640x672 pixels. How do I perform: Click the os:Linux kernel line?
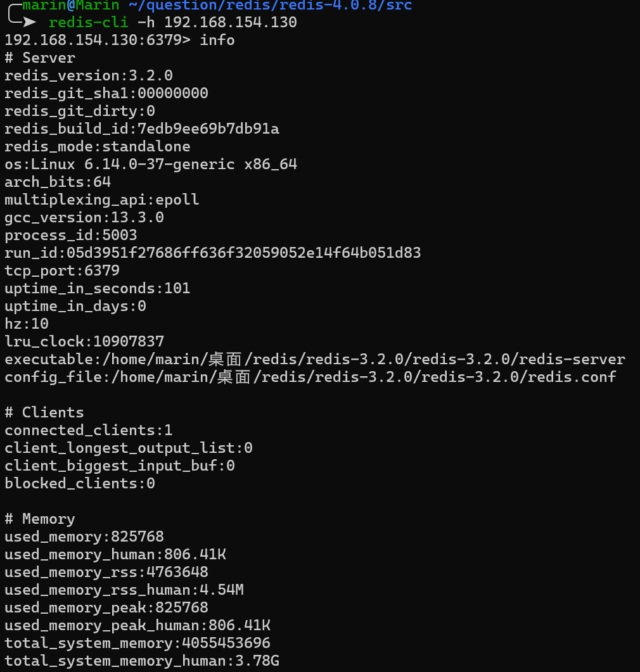pos(151,164)
